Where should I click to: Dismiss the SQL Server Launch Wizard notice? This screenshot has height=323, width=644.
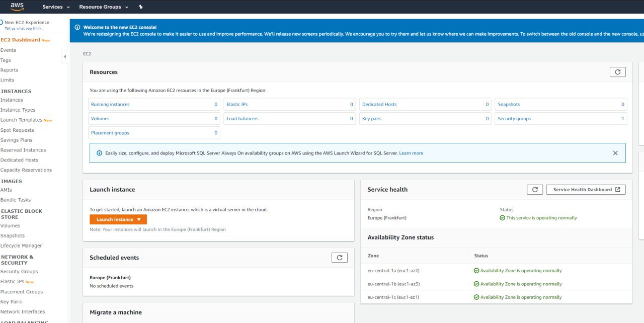click(615, 153)
